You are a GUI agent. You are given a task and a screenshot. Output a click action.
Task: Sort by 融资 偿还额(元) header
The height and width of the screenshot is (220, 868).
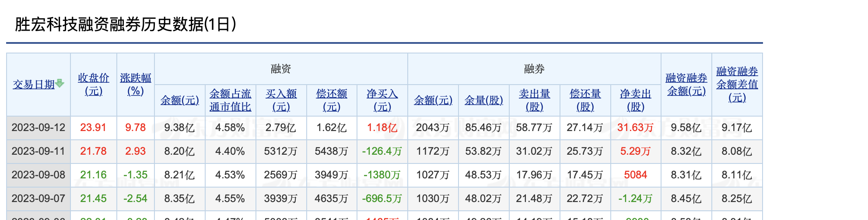pyautogui.click(x=332, y=100)
